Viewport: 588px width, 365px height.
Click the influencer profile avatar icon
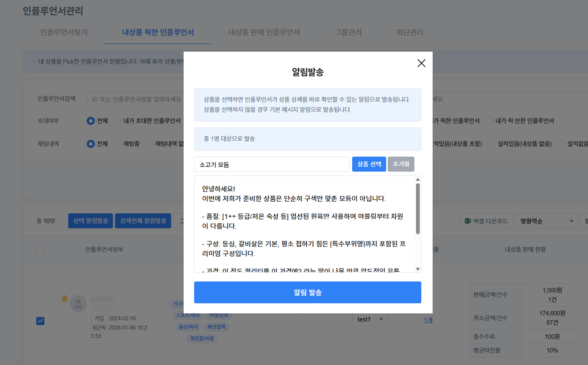[x=78, y=304]
